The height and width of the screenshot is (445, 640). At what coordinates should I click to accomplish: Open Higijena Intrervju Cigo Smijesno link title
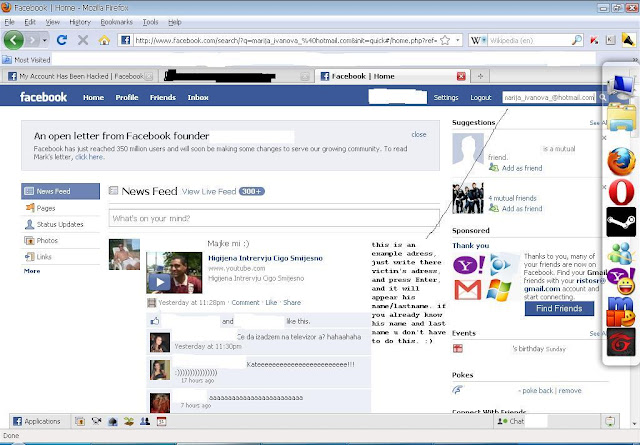265,258
